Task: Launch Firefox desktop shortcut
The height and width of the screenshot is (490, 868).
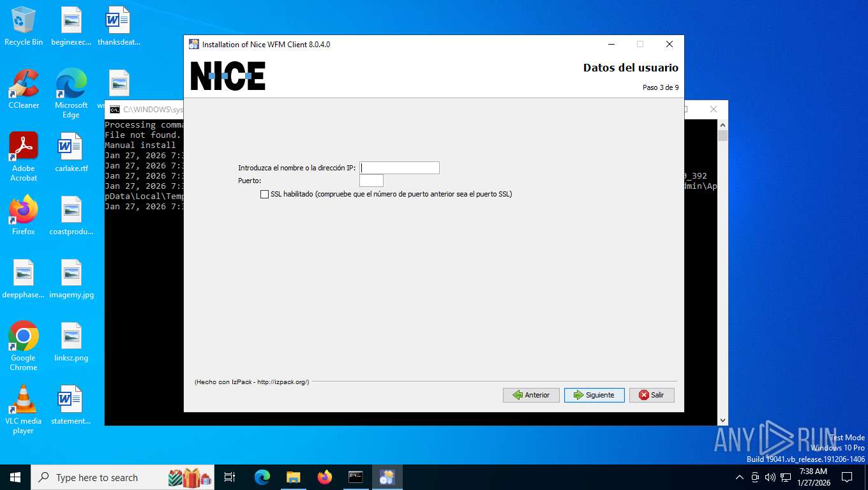Action: [24, 216]
